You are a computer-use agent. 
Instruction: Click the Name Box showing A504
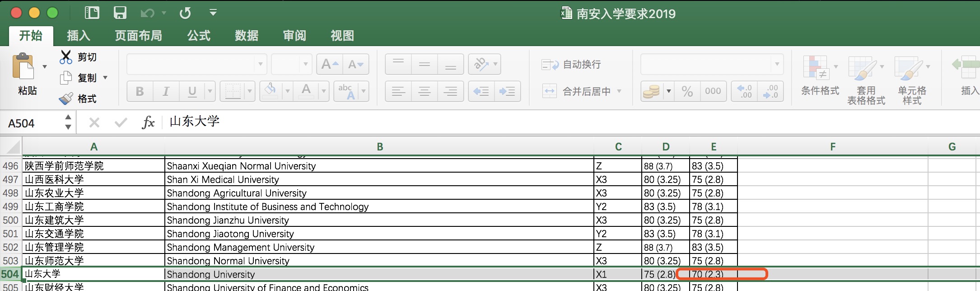(x=34, y=123)
